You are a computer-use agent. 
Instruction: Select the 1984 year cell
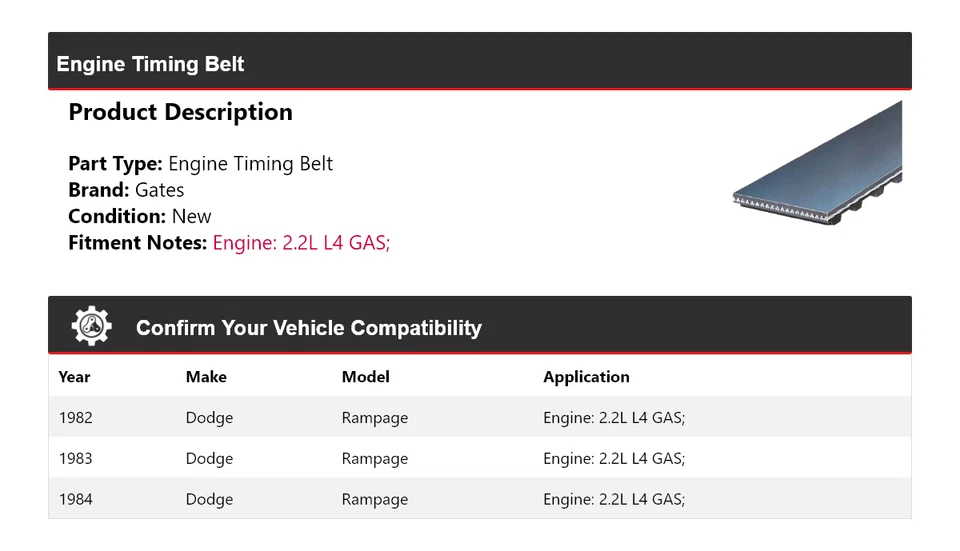(76, 499)
